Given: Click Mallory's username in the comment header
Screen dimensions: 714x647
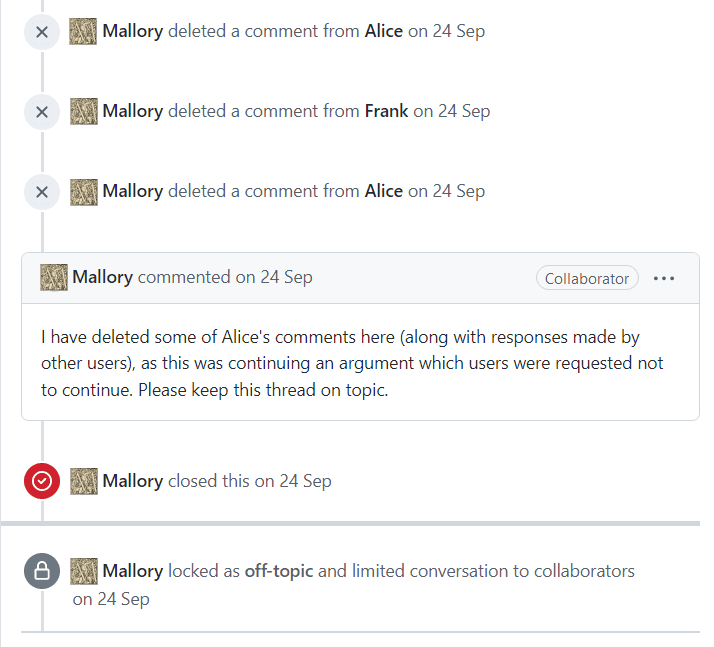Looking at the screenshot, I should point(102,278).
